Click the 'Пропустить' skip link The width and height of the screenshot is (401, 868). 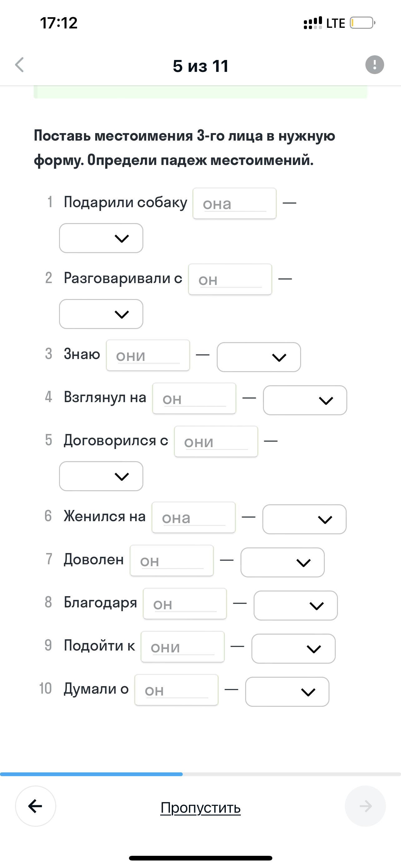click(x=200, y=808)
